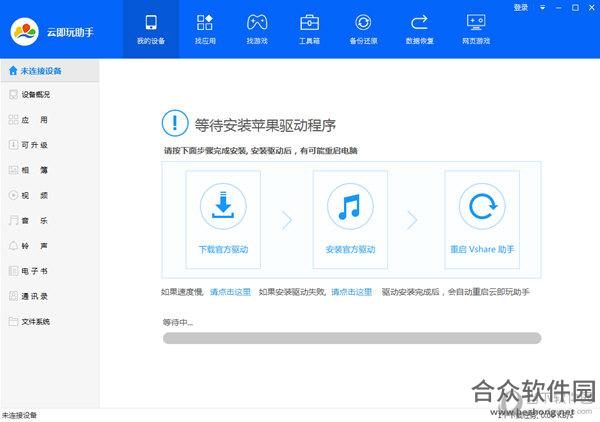The width and height of the screenshot is (600, 422).
Task: Click the circular restart arrow icon
Action: pyautogui.click(x=482, y=206)
